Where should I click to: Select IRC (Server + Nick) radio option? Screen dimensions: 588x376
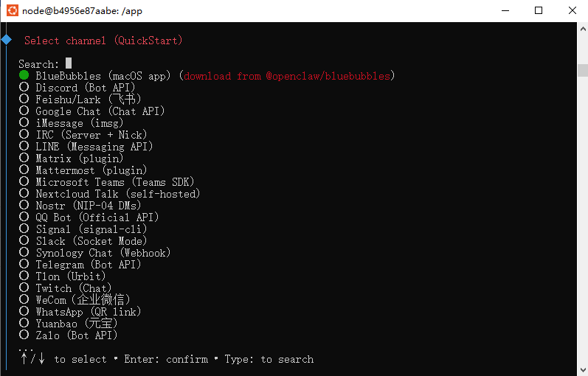tap(24, 134)
